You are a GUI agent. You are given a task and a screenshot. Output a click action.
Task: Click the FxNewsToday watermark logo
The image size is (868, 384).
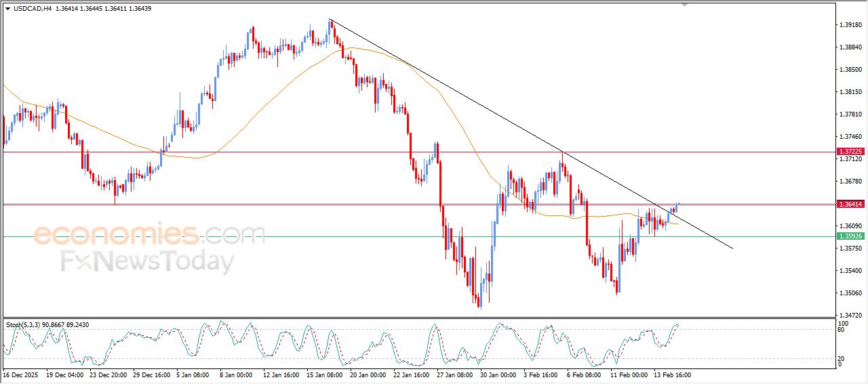[x=147, y=261]
